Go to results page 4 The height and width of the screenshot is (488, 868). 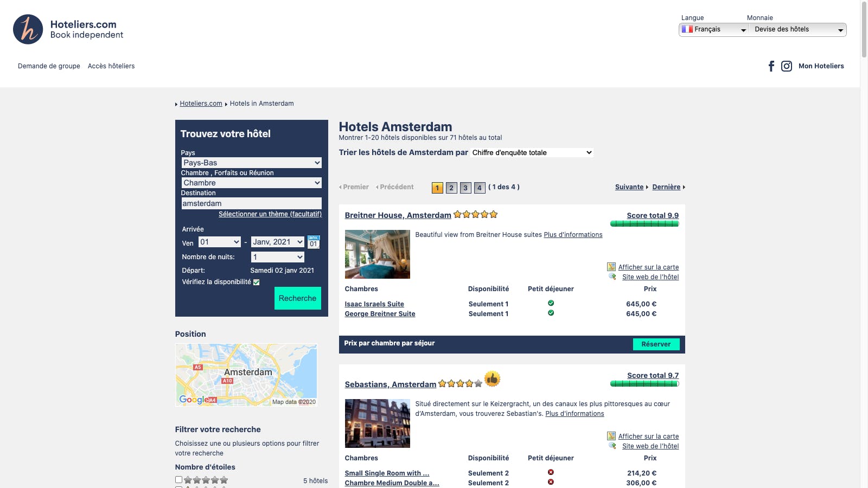[480, 188]
